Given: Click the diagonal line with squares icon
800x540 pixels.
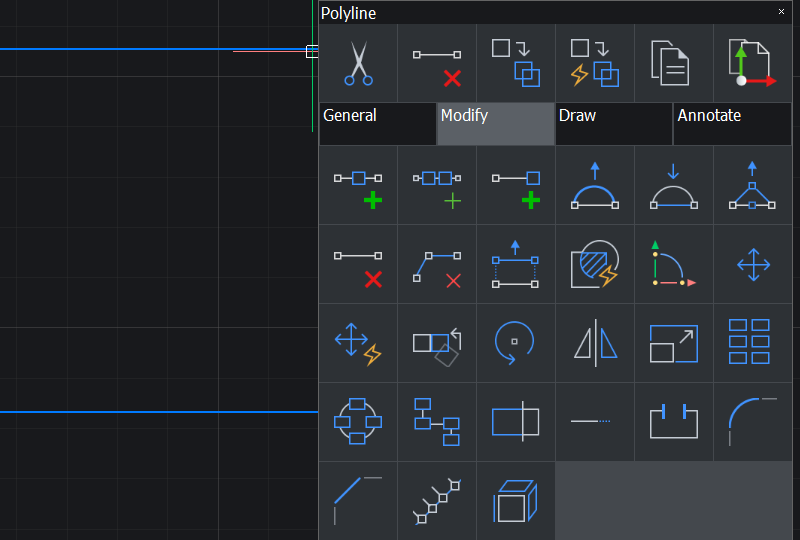Looking at the screenshot, I should pyautogui.click(x=437, y=500).
